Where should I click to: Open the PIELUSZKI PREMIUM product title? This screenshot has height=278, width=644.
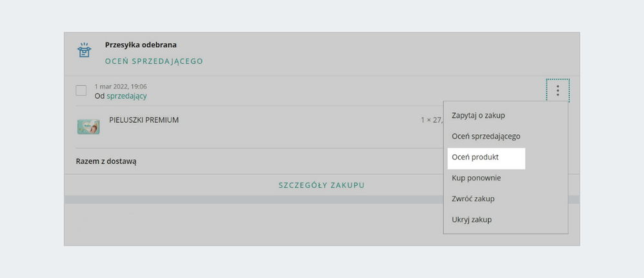144,120
